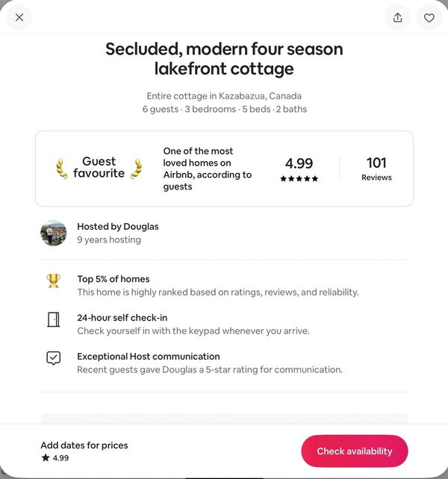Click the host communication chat icon
The width and height of the screenshot is (448, 479).
[x=54, y=358]
